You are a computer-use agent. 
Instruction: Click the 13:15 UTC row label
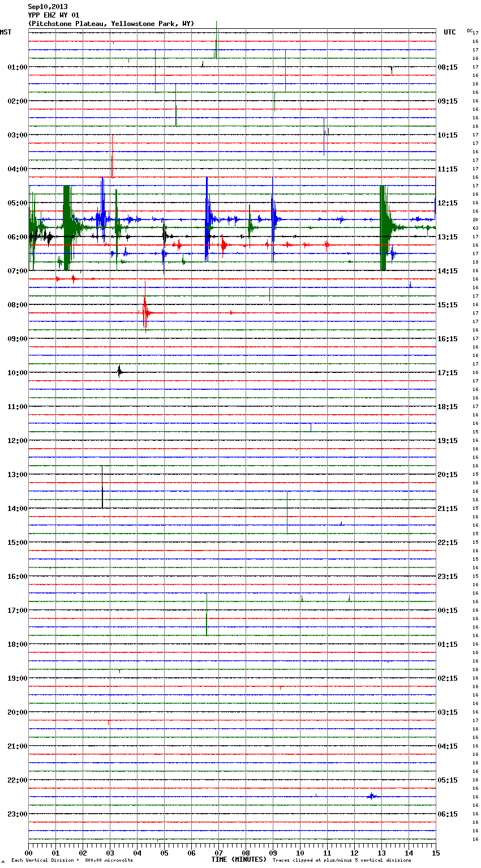[x=448, y=237]
